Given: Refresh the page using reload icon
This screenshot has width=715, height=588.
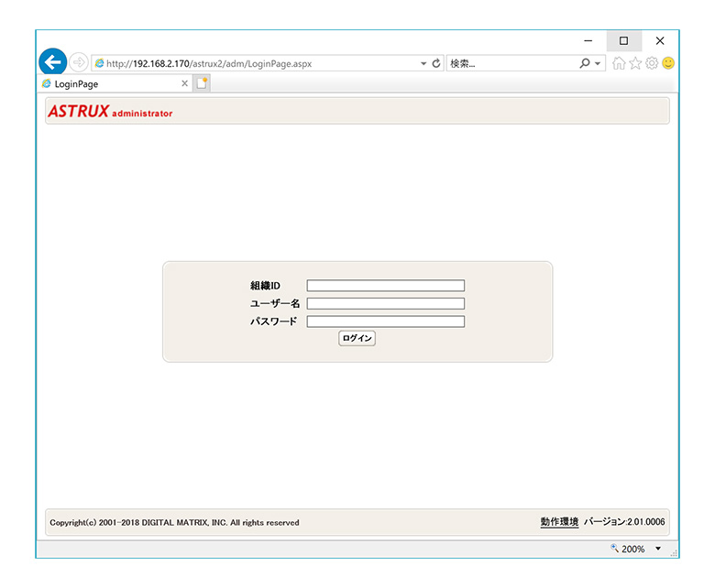Looking at the screenshot, I should [x=436, y=63].
